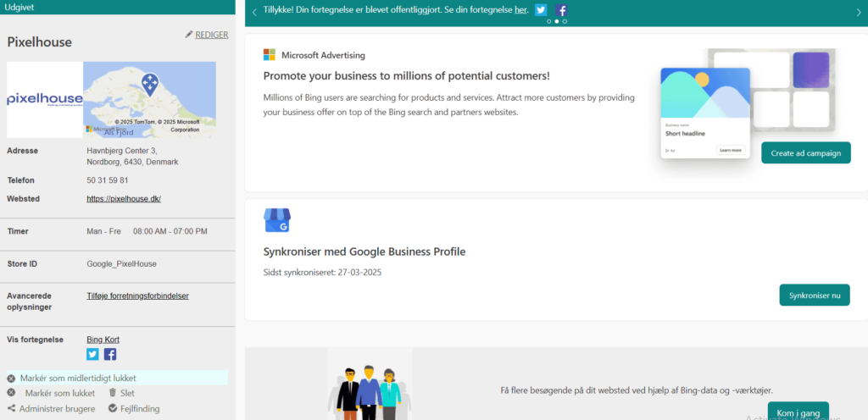The width and height of the screenshot is (868, 420).
Task: Click the Facebook icon under Bing Kort
Action: coord(110,354)
